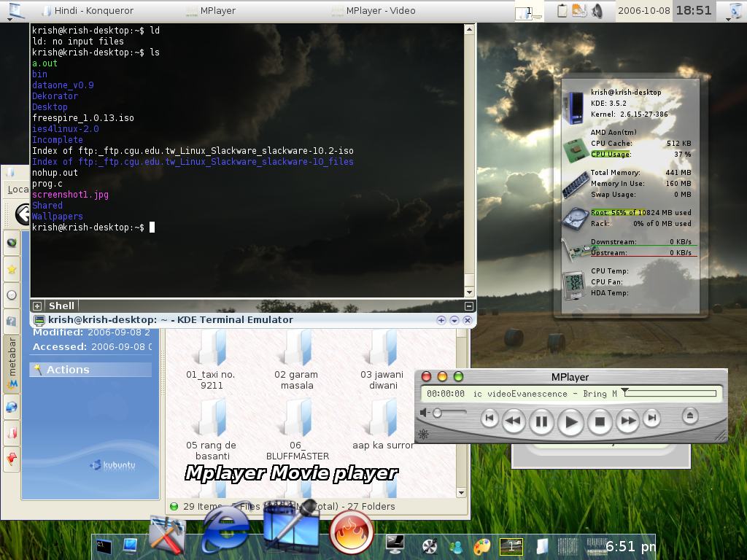The width and height of the screenshot is (747, 560).
Task: Open the volume speaker tray icon
Action: [x=597, y=10]
